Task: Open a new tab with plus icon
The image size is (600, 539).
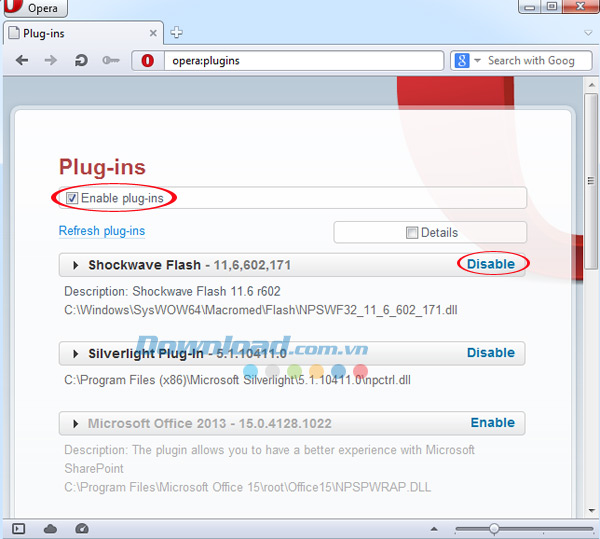Action: coord(176,33)
